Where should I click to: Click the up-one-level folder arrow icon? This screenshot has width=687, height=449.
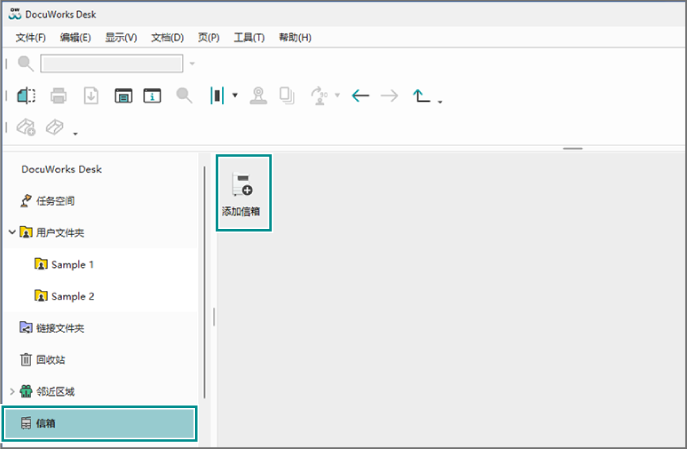(x=422, y=96)
